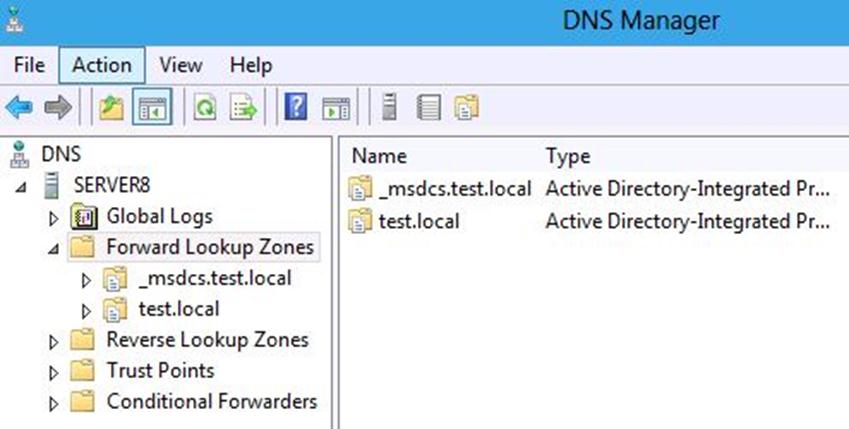The image size is (849, 429).
Task: Click the _msdcs.test.local zone icon in the tree
Action: pos(115,278)
